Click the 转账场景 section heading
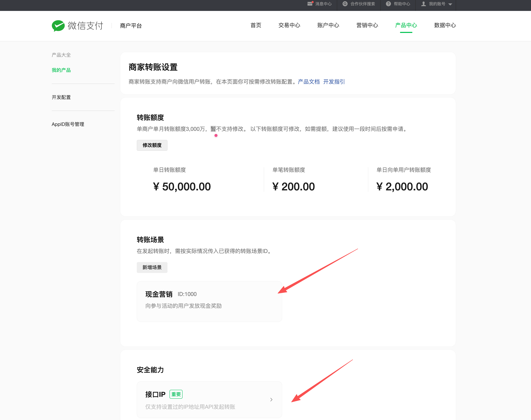531x420 pixels. point(150,240)
